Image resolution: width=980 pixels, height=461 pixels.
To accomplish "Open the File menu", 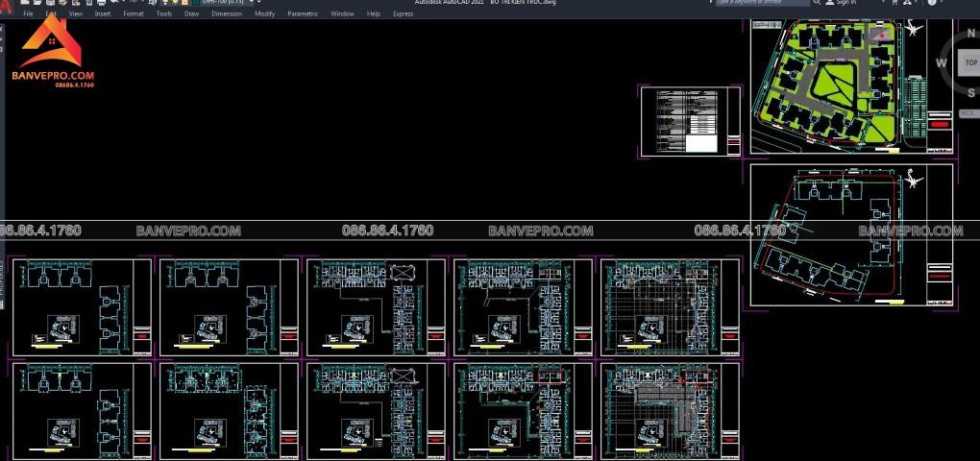I will [x=28, y=13].
